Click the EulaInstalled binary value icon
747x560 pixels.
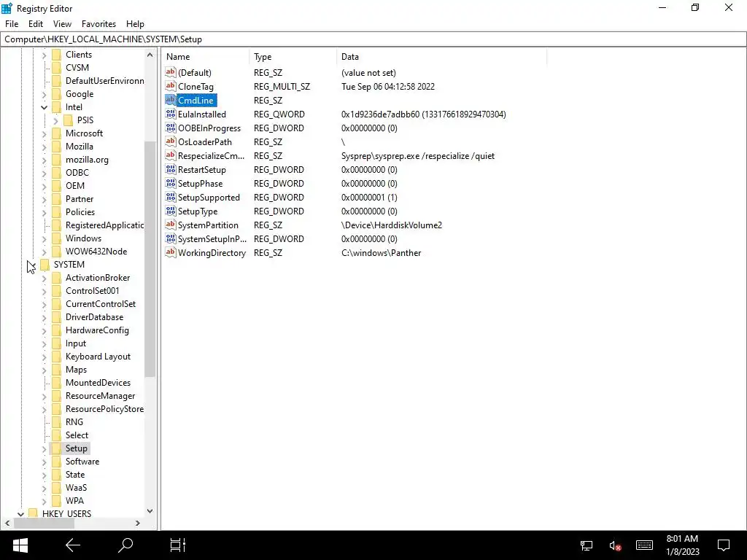(171, 114)
